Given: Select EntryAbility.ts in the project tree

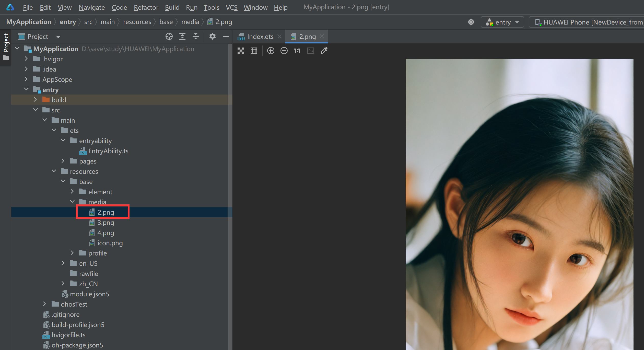Looking at the screenshot, I should tap(108, 151).
